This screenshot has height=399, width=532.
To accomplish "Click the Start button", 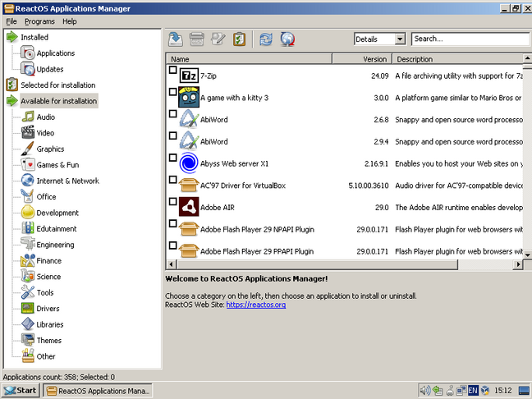I will tap(21, 391).
